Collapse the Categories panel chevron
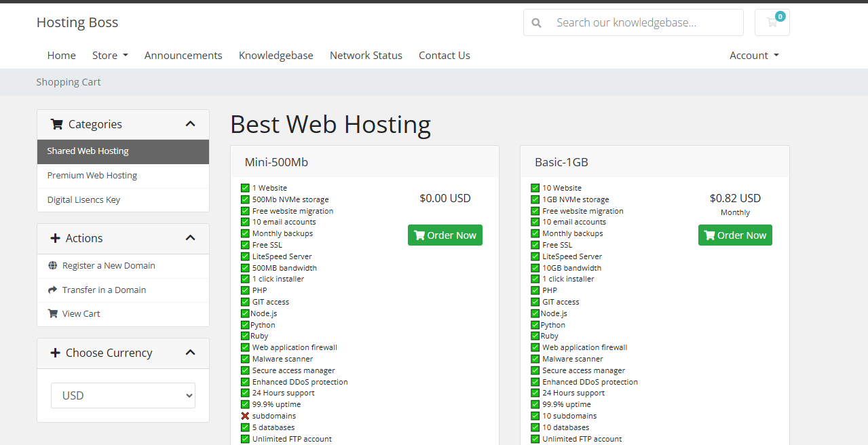Screen dimensions: 868x445 pyautogui.click(x=190, y=124)
